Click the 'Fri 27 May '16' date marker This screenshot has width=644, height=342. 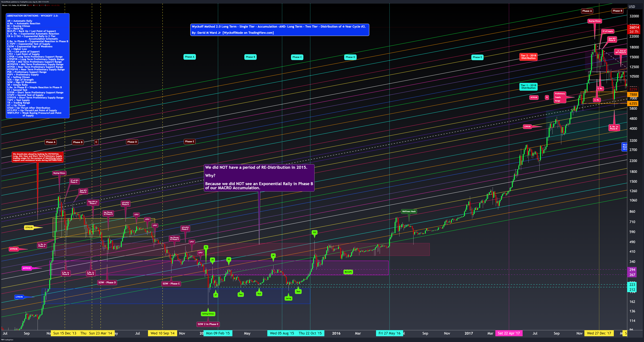389,333
